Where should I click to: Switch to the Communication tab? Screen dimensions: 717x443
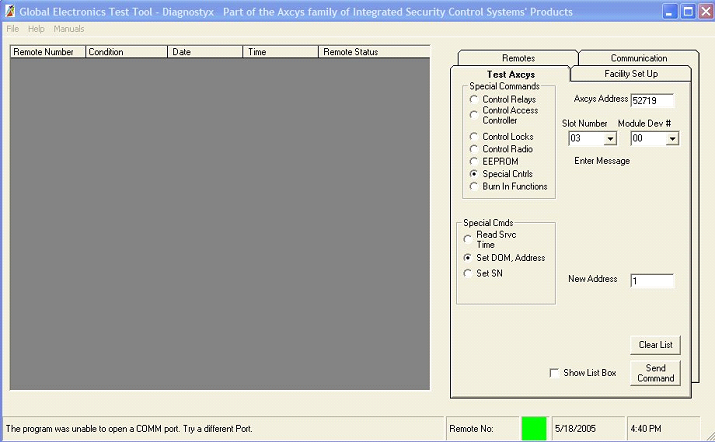[639, 58]
